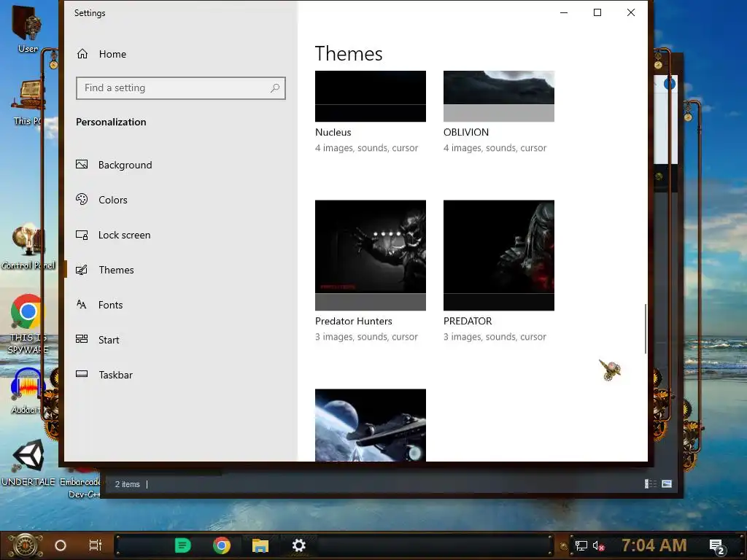Click the Nucleus theme name
This screenshot has height=560, width=747.
coord(333,133)
